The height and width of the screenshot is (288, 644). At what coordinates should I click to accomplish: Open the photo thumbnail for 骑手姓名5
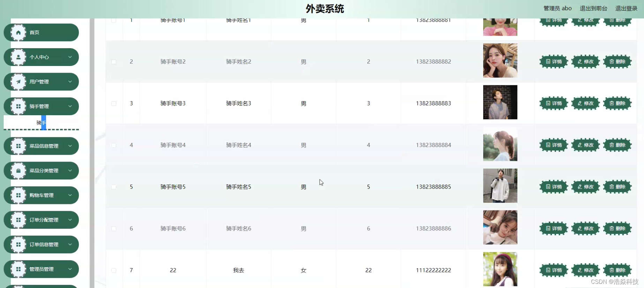click(x=500, y=186)
